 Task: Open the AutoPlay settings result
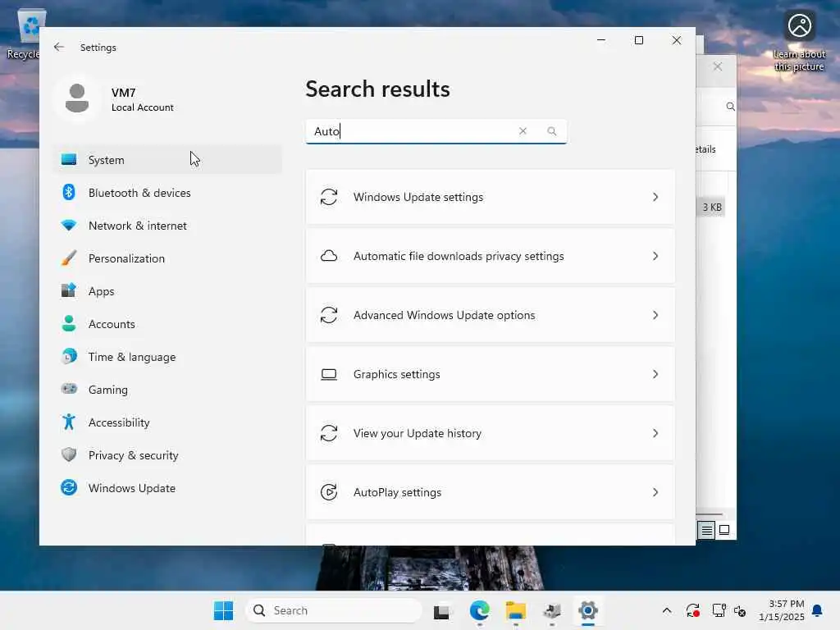tap(491, 492)
